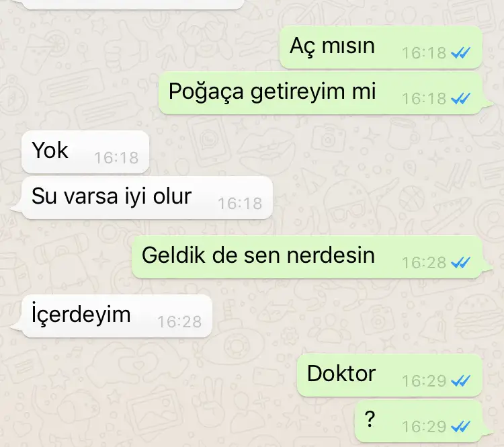Select the 'Doktor' sent message text
The width and height of the screenshot is (504, 447).
[x=341, y=374]
